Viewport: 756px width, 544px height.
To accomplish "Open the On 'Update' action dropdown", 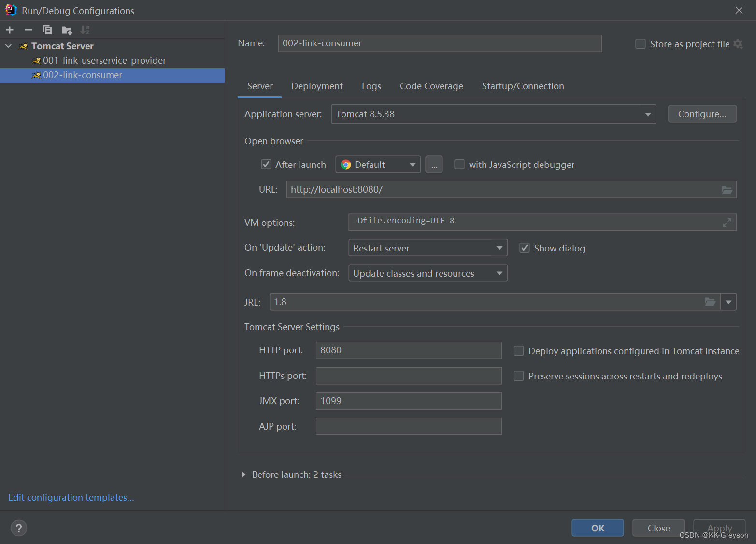I will click(428, 248).
